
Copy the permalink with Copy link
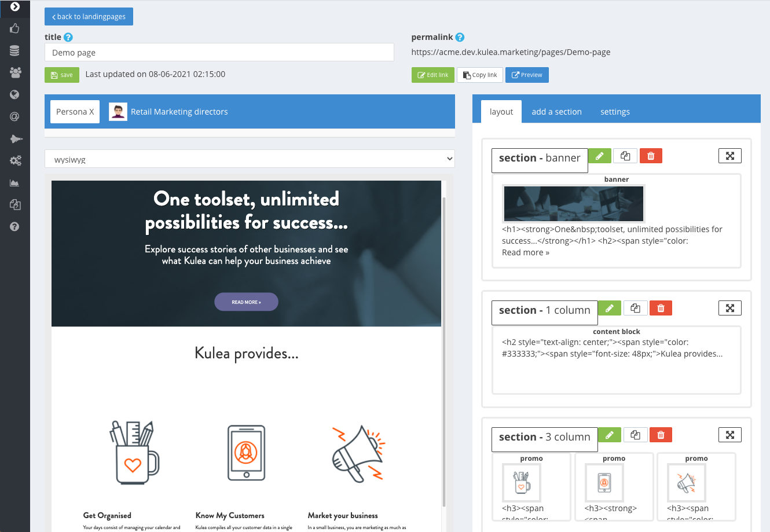point(481,75)
